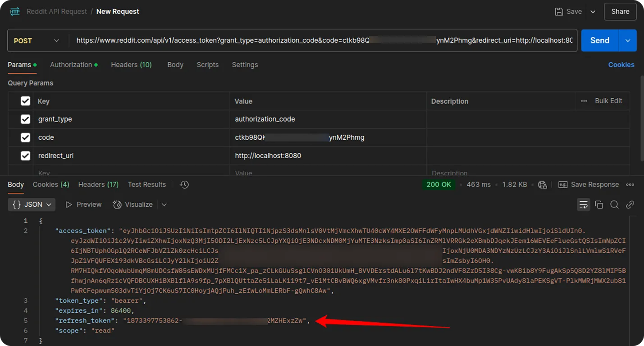Click the copy response icon
The width and height of the screenshot is (644, 346).
599,205
